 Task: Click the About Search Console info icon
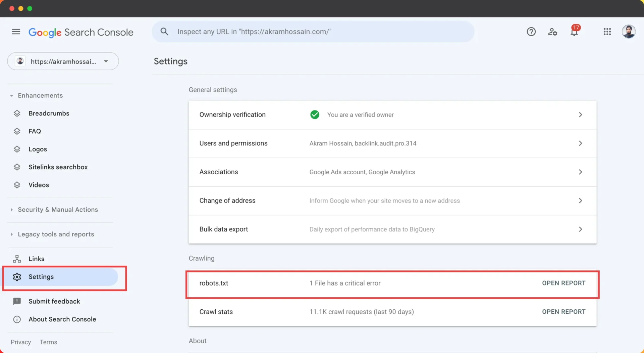tap(17, 319)
